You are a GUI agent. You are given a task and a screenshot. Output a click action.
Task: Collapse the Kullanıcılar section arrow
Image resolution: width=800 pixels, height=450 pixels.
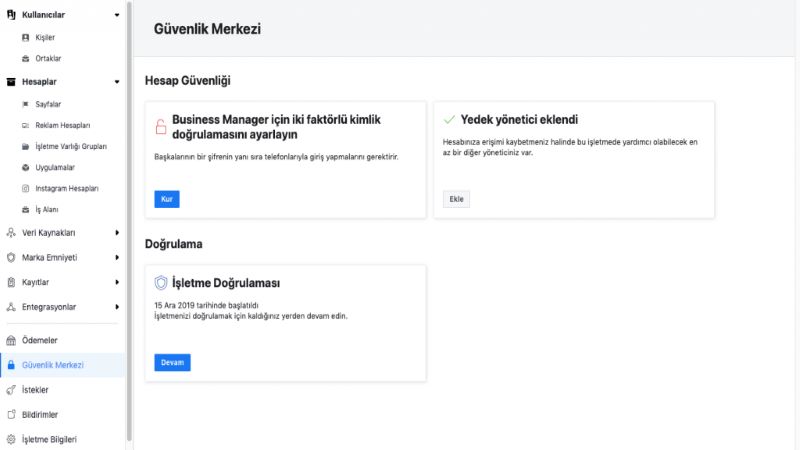(117, 16)
